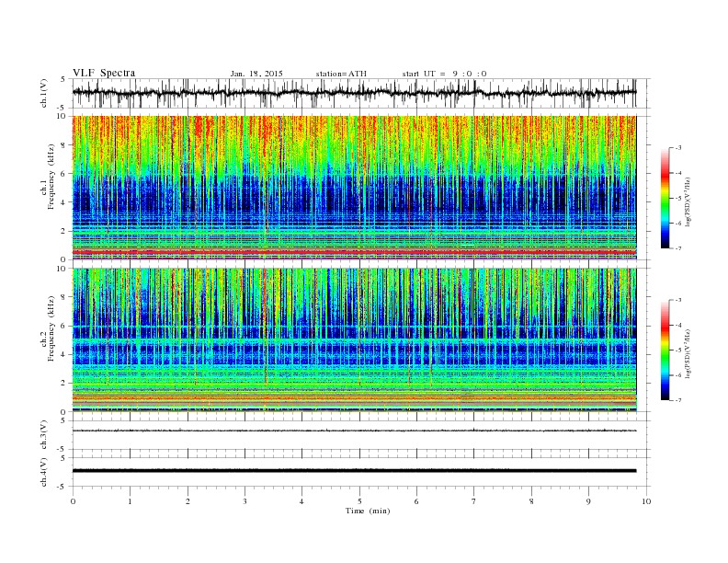Click the "5" tick on the Time axis
This screenshot has height=563, width=728.
click(359, 501)
